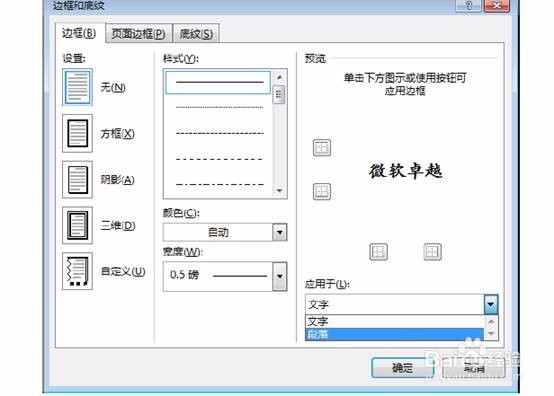
Task: Switch to the 页面边框(P) tab
Action: (138, 34)
